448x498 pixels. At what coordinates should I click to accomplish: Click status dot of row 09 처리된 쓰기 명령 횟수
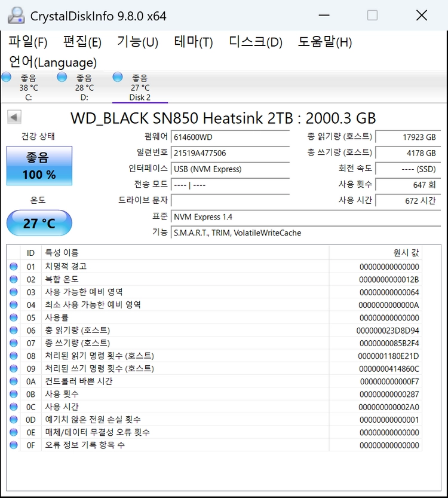pos(14,368)
